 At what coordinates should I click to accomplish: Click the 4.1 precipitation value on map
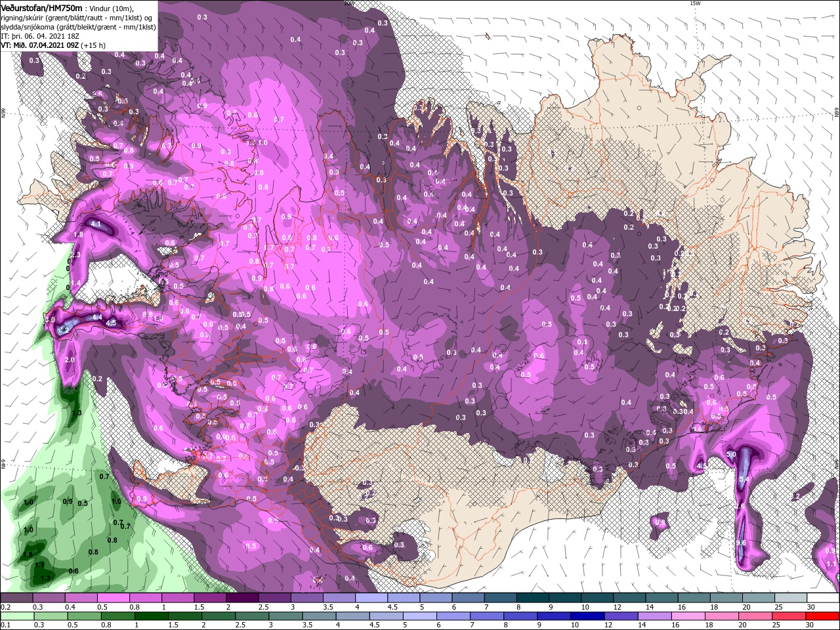point(96,224)
